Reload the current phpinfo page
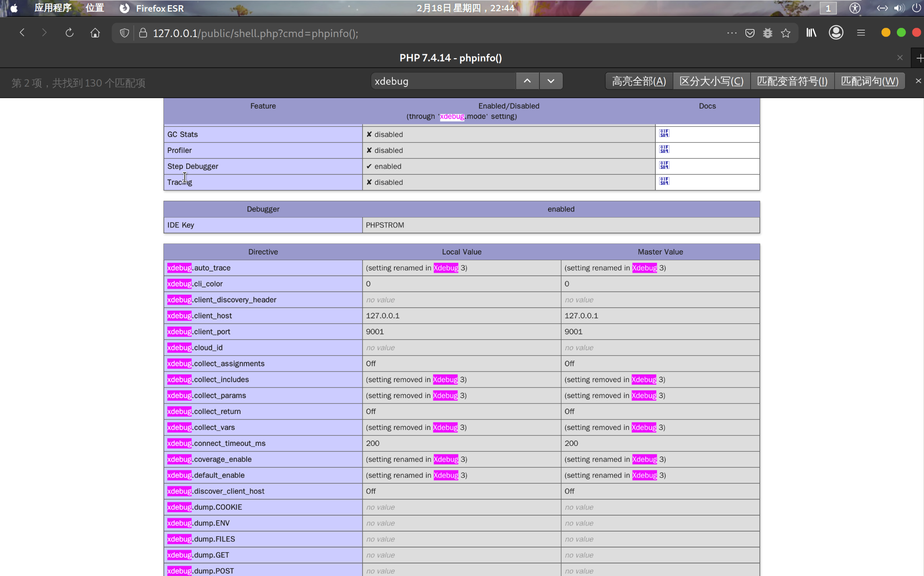This screenshot has height=576, width=924. coord(69,33)
